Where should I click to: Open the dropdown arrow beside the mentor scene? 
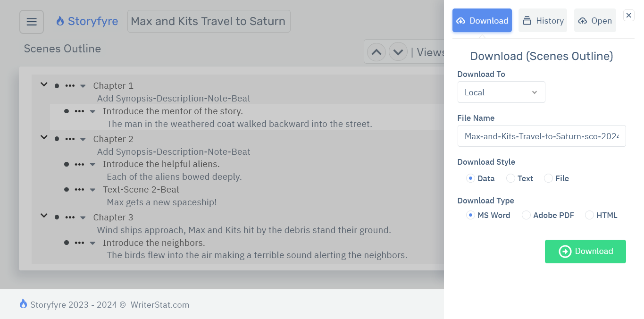click(92, 111)
